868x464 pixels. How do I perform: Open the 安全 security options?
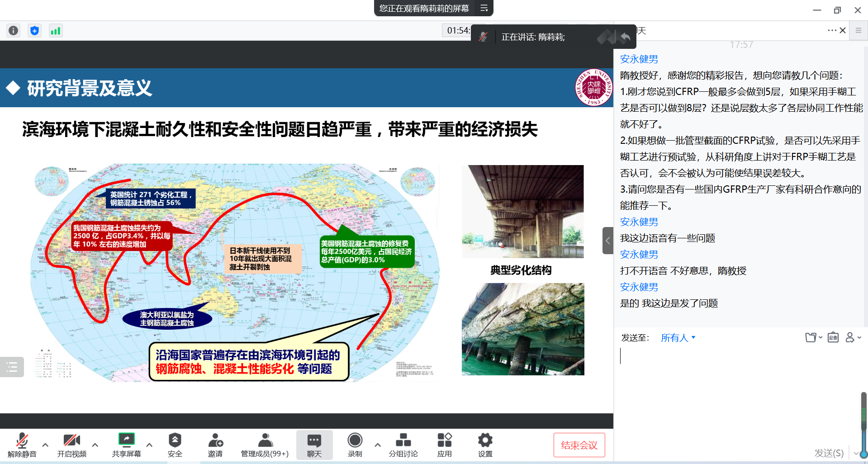pos(175,445)
